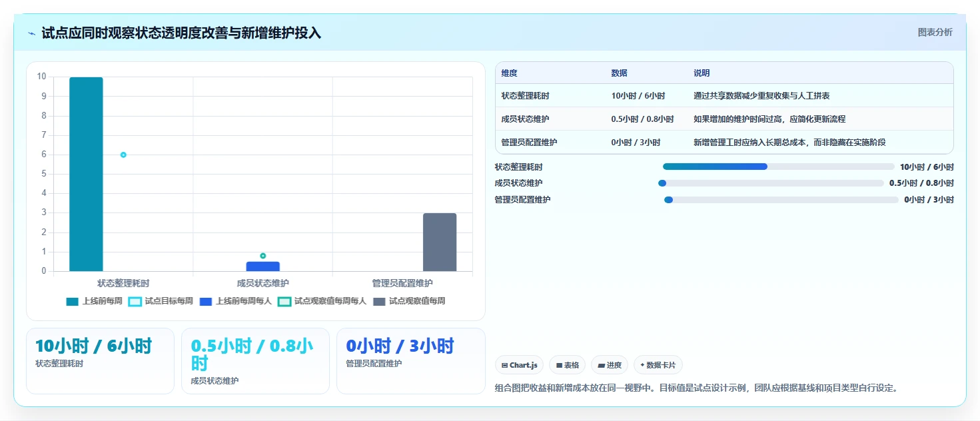Click the 图表分析 label in header
Screen dimensions: 980x421
935,32
